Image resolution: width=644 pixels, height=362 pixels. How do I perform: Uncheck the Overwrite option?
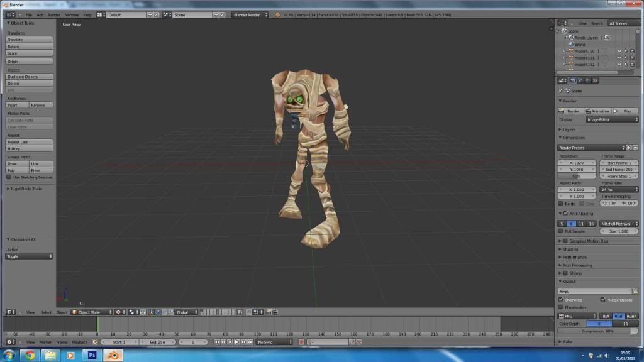coord(560,300)
